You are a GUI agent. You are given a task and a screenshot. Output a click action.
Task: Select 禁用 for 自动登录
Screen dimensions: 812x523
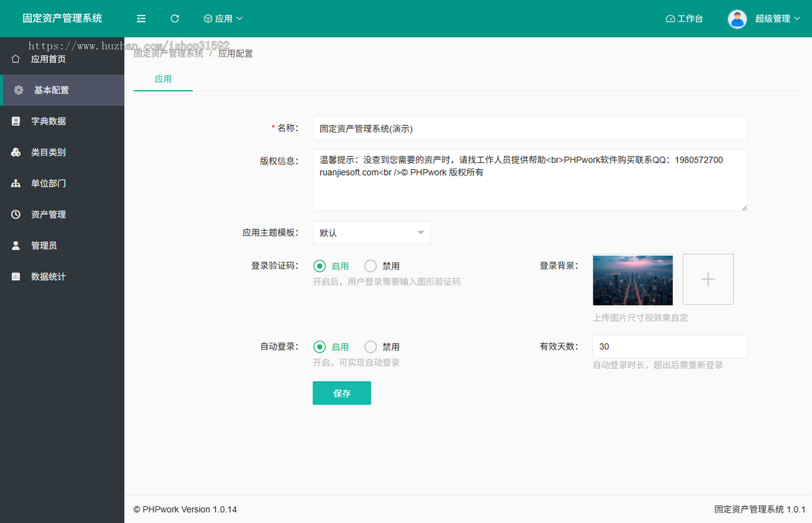[x=370, y=346]
